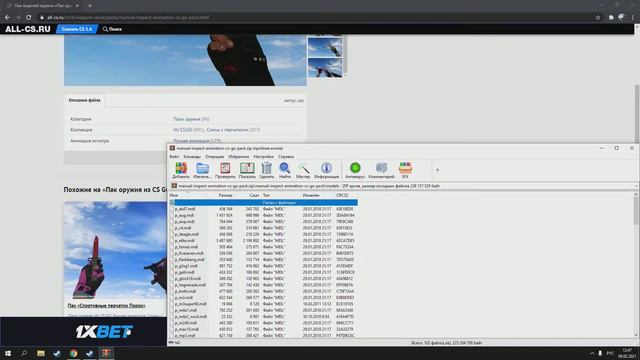Viewport: 640px width, 360px height.
Task: Expand the WinRAR address bar dropdown
Action: [x=636, y=186]
